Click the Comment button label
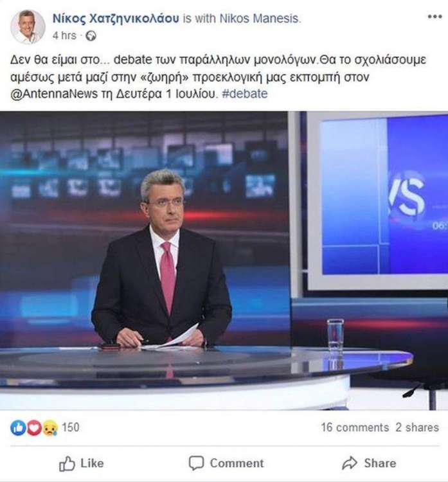 [237, 463]
